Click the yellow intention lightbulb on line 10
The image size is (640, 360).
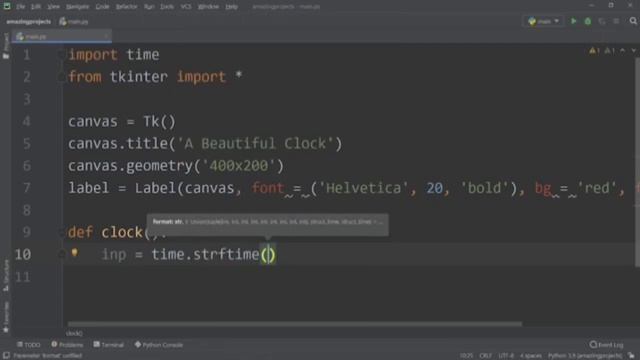coord(74,253)
